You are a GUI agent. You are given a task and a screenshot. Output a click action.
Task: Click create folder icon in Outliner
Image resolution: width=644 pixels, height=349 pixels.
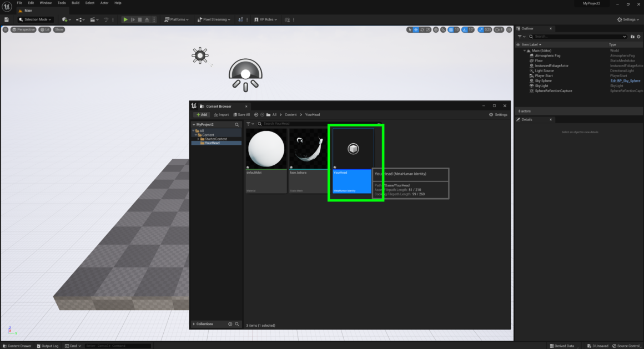[632, 37]
